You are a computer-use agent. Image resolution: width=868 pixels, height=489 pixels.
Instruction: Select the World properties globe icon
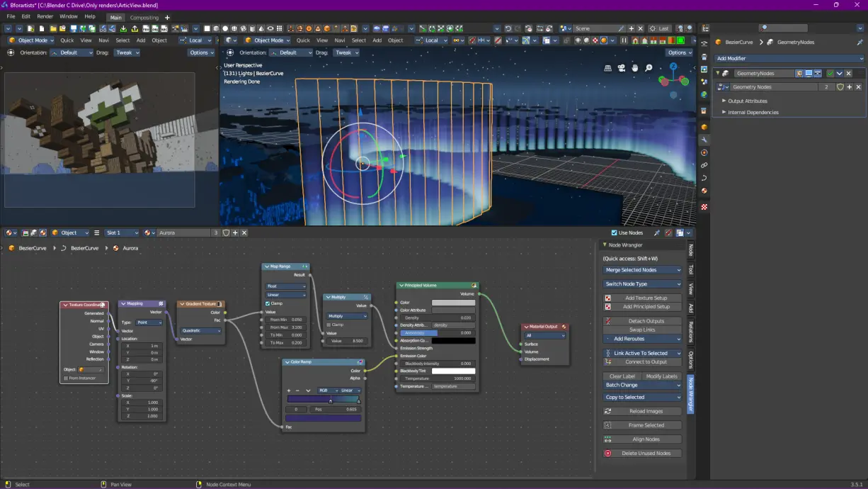tap(705, 94)
